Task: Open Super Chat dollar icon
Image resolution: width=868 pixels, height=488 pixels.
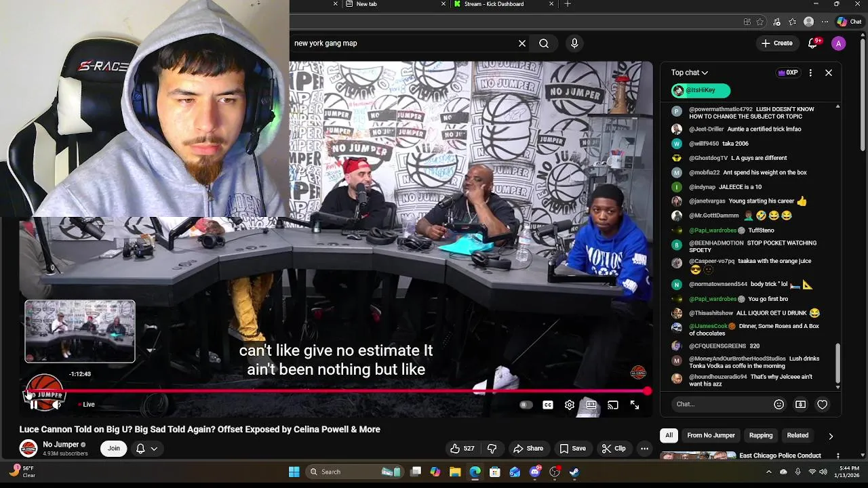Action: tap(801, 405)
